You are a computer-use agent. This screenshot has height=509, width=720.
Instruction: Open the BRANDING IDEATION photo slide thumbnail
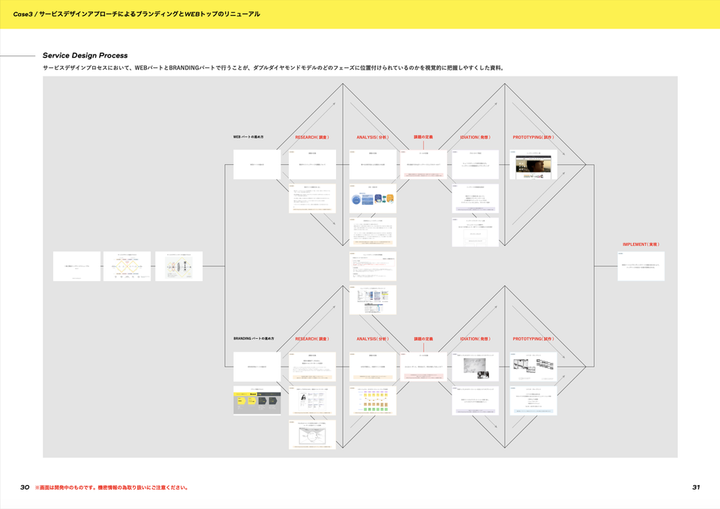(x=475, y=367)
